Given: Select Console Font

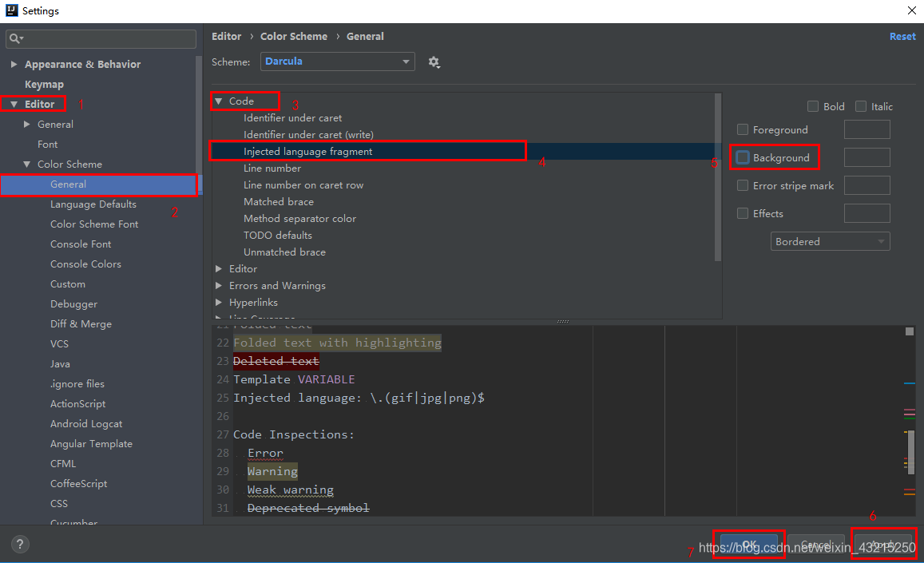Looking at the screenshot, I should (81, 244).
